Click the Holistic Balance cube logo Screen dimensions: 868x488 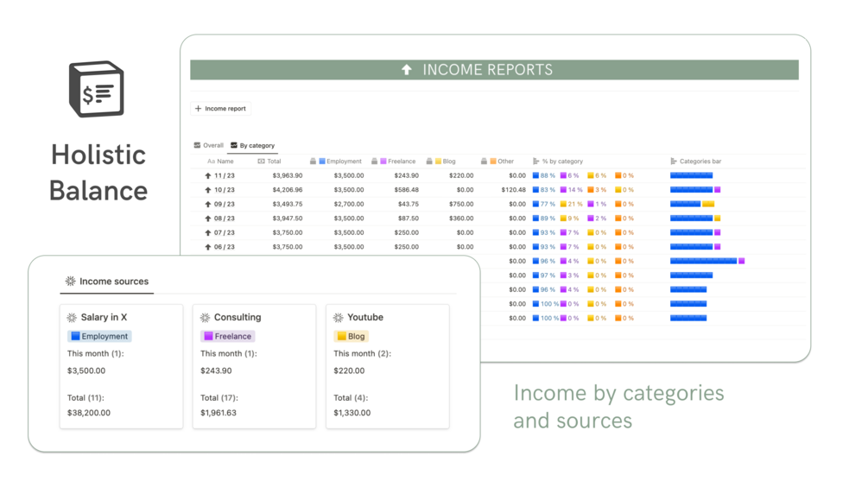[x=97, y=89]
